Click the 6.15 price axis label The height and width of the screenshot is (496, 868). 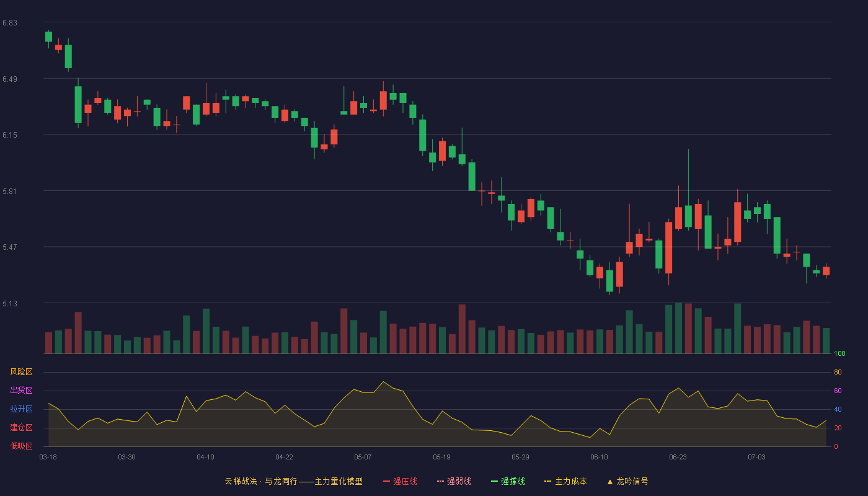[10, 135]
